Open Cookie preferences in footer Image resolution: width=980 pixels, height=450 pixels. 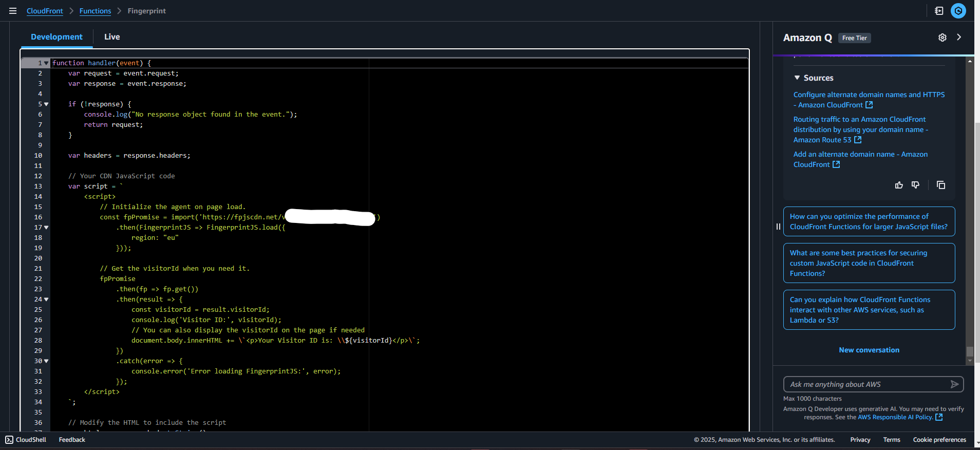tap(939, 440)
